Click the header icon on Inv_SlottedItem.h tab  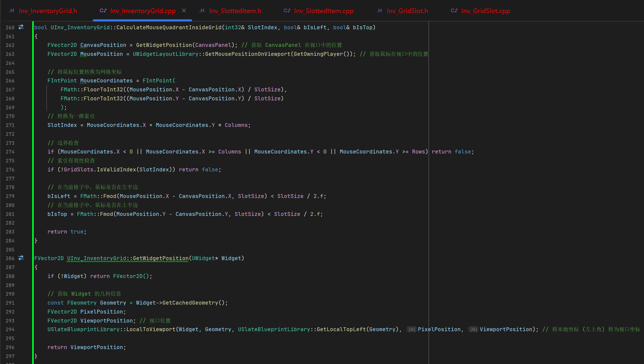point(202,11)
